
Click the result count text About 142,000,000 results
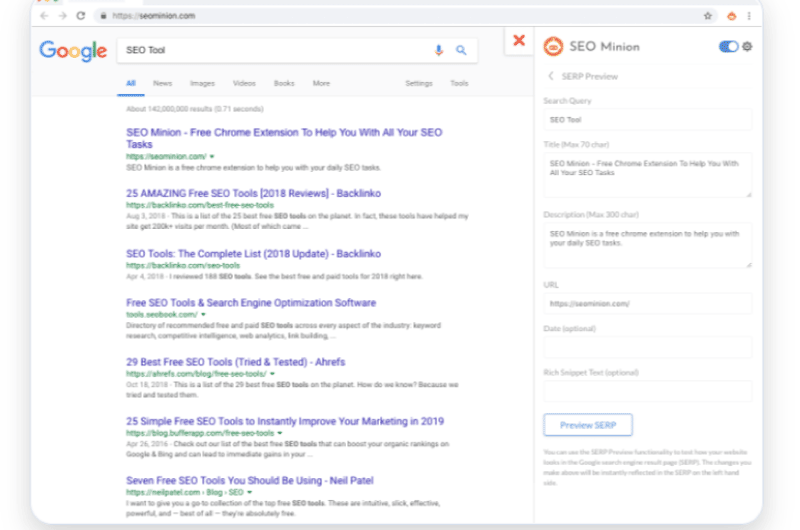[194, 109]
